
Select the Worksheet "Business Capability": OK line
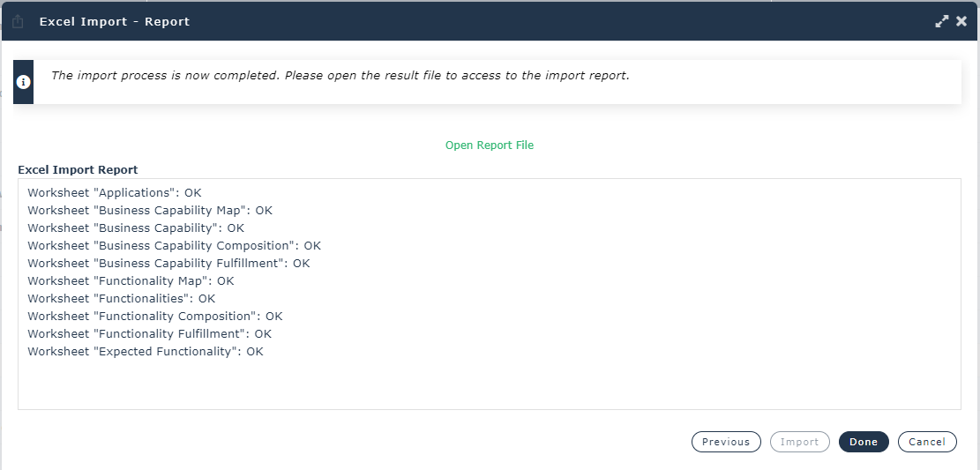pos(136,228)
